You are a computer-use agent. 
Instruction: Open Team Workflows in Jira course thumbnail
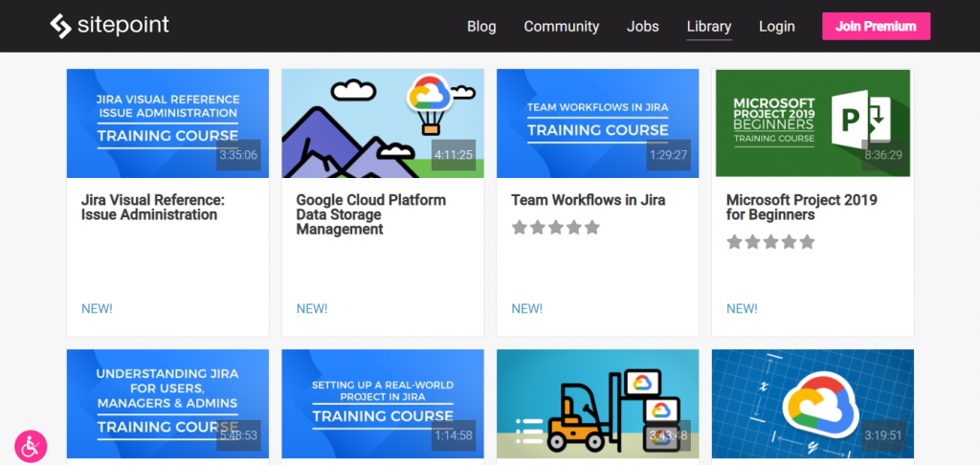[x=597, y=123]
